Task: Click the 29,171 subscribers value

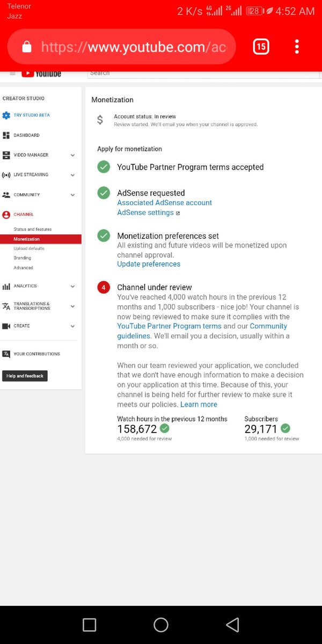Action: (261, 429)
